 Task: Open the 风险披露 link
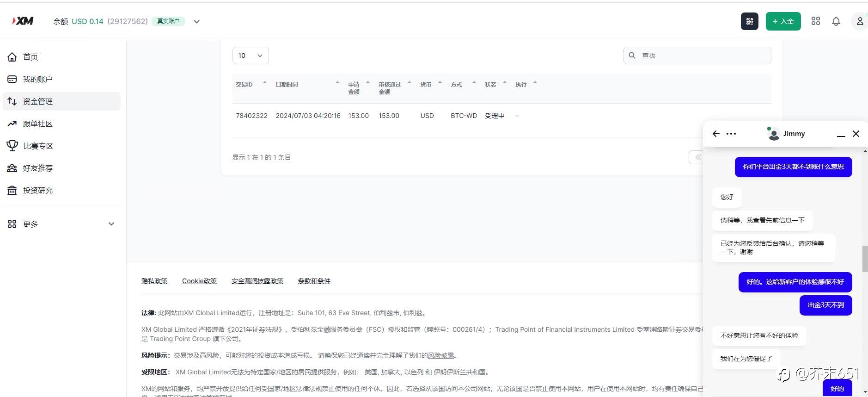[441, 355]
